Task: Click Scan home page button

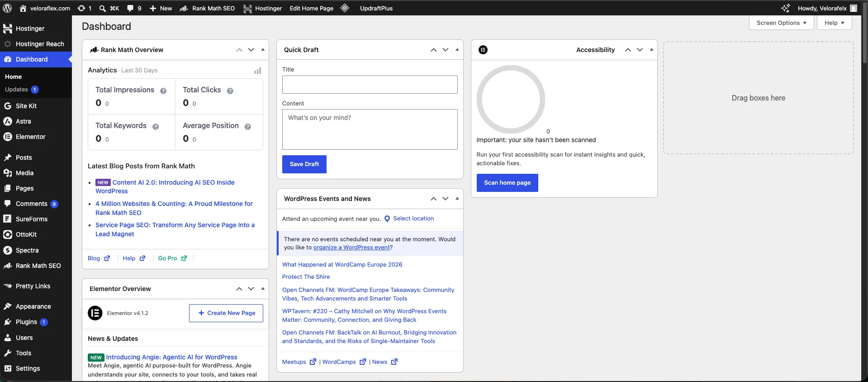Action: tap(508, 183)
